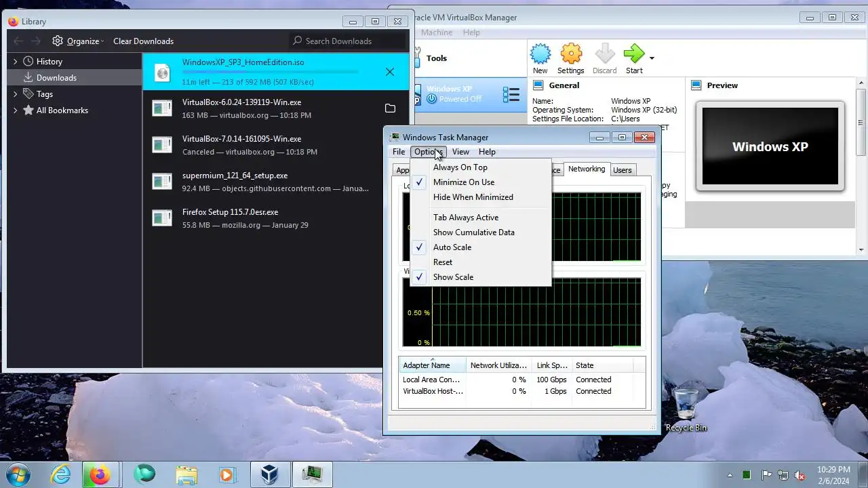Expand the History tree arrow
868x488 pixels.
click(16, 61)
